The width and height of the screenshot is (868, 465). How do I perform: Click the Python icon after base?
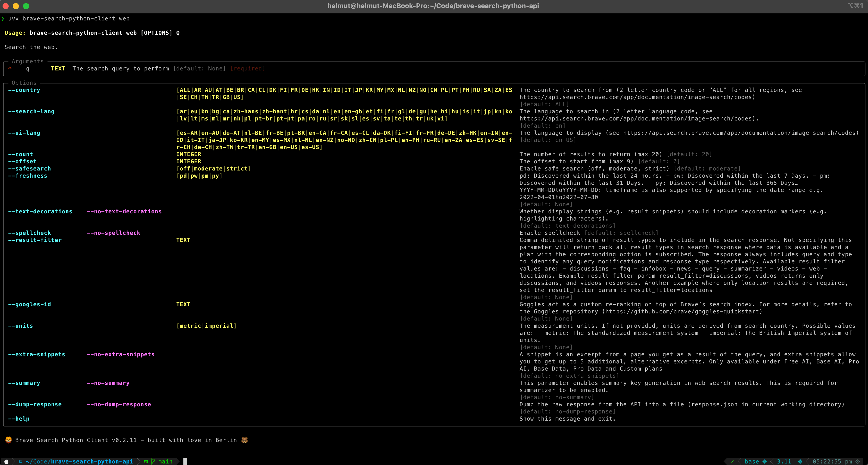point(765,461)
